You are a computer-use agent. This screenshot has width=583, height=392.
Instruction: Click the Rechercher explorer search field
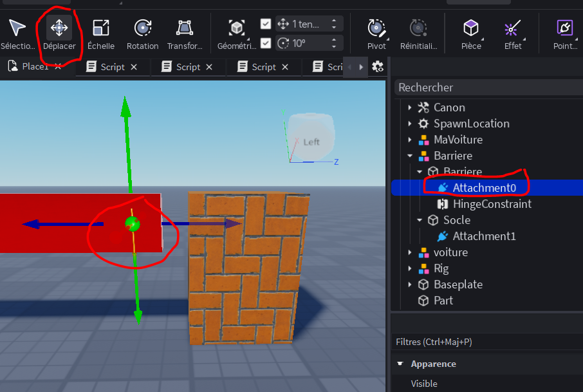(x=488, y=88)
